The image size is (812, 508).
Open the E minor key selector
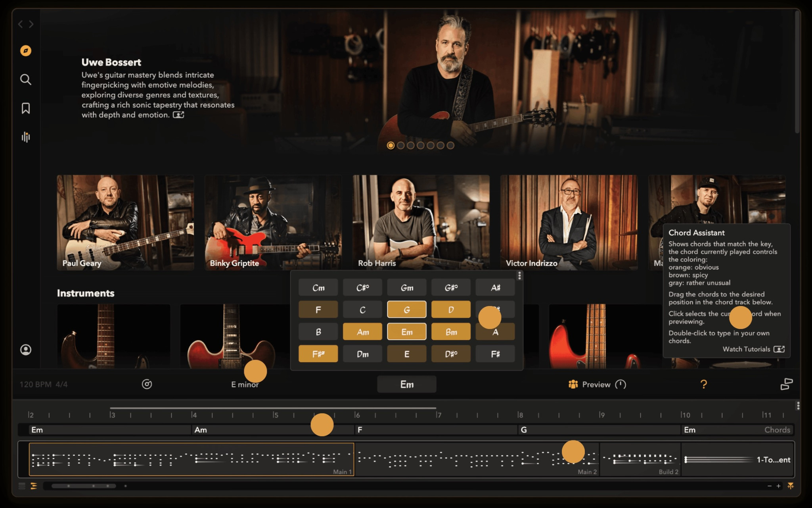coord(245,385)
